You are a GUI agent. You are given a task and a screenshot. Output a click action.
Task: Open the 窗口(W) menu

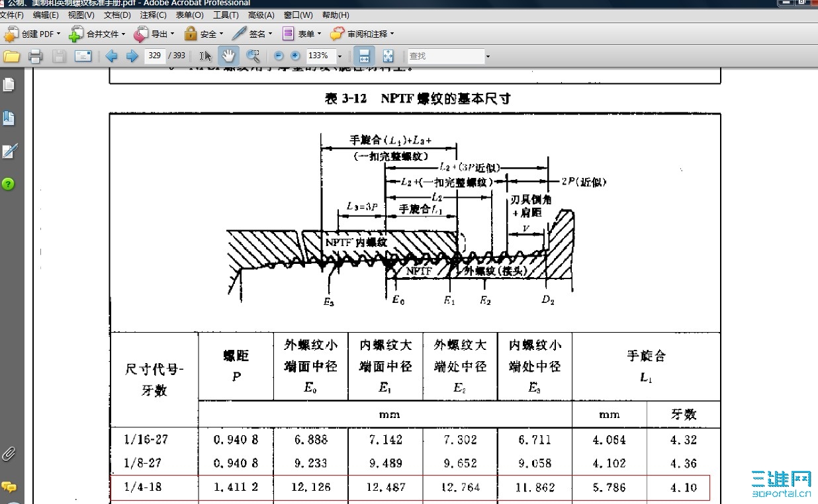pyautogui.click(x=298, y=15)
